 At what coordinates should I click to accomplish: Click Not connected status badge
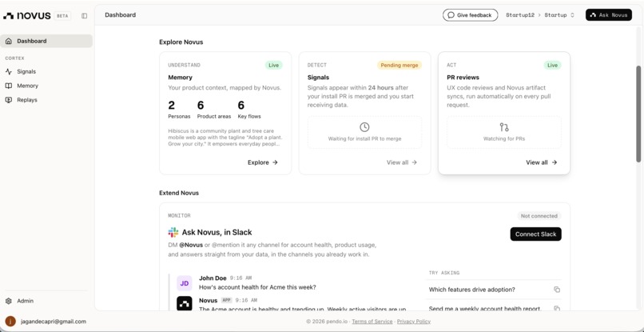click(x=539, y=216)
